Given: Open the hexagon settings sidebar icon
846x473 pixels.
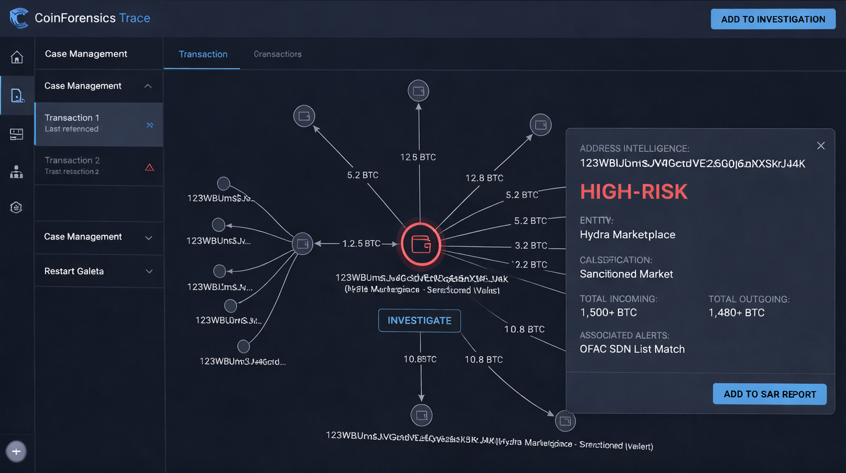Looking at the screenshot, I should [x=17, y=208].
